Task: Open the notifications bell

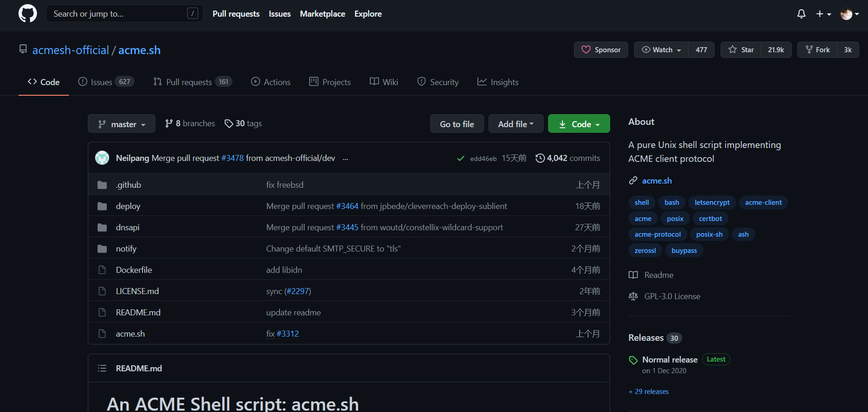Action: pyautogui.click(x=801, y=14)
